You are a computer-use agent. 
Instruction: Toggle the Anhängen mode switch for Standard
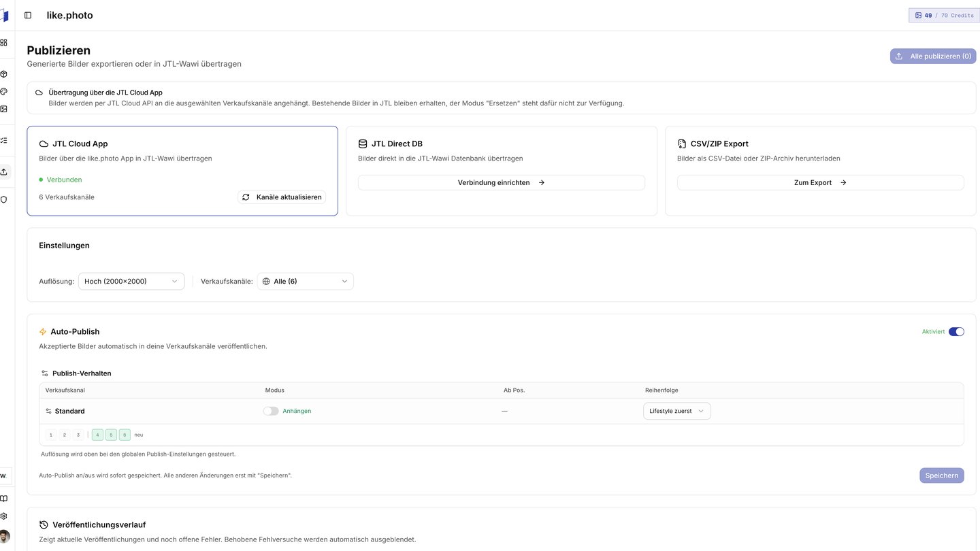271,411
